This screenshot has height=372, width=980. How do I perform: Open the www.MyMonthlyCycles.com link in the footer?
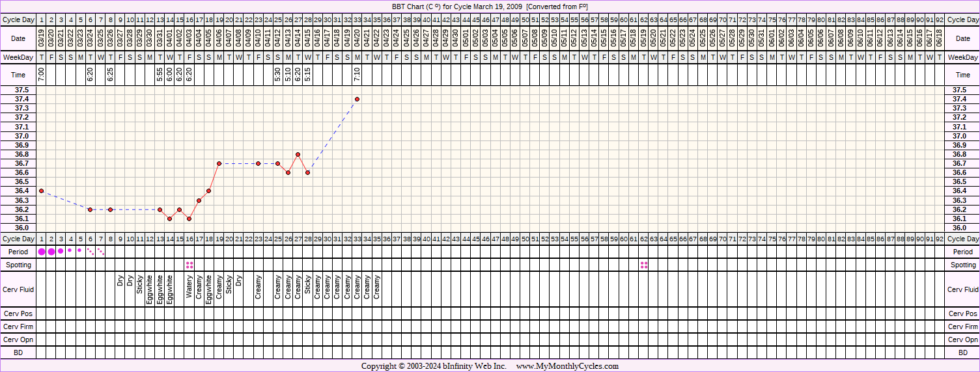pos(567,366)
